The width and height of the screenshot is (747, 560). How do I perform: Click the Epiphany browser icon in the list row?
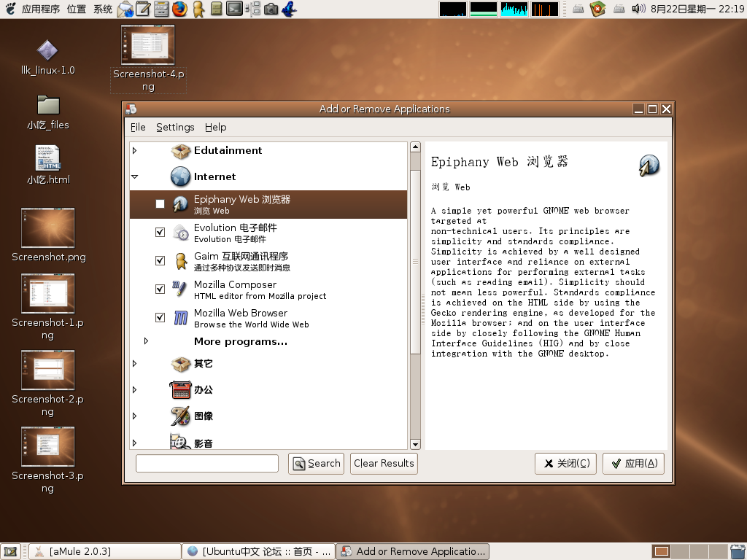tap(180, 204)
